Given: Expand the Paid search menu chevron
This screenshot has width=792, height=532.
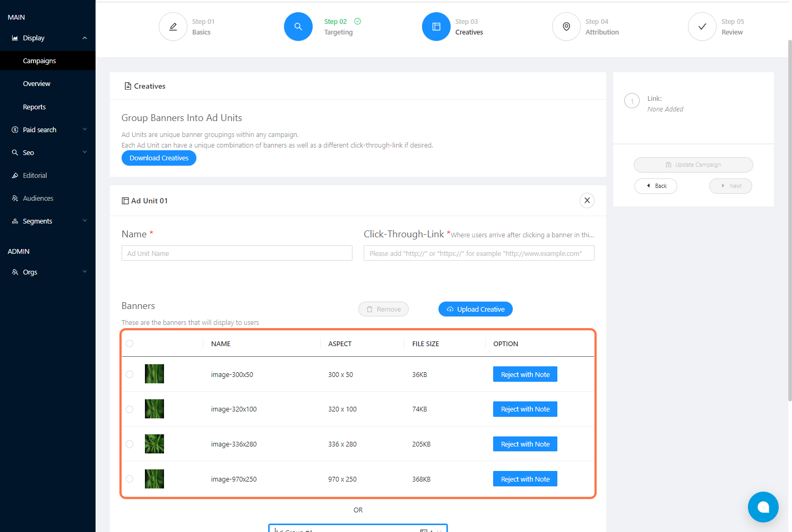Looking at the screenshot, I should tap(84, 130).
